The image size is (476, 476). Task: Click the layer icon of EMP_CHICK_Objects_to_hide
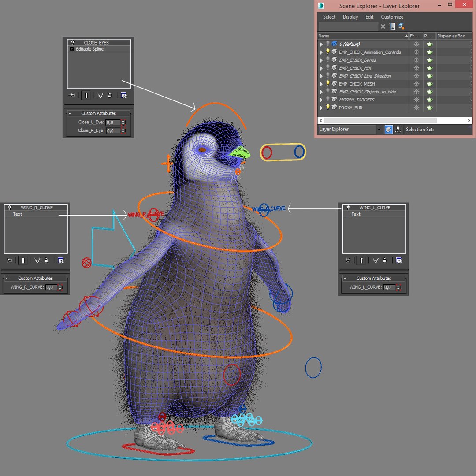[334, 91]
